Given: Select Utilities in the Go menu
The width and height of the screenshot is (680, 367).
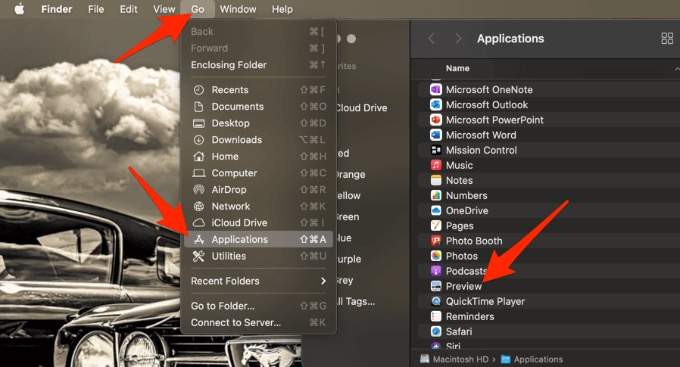Looking at the screenshot, I should pos(258,256).
